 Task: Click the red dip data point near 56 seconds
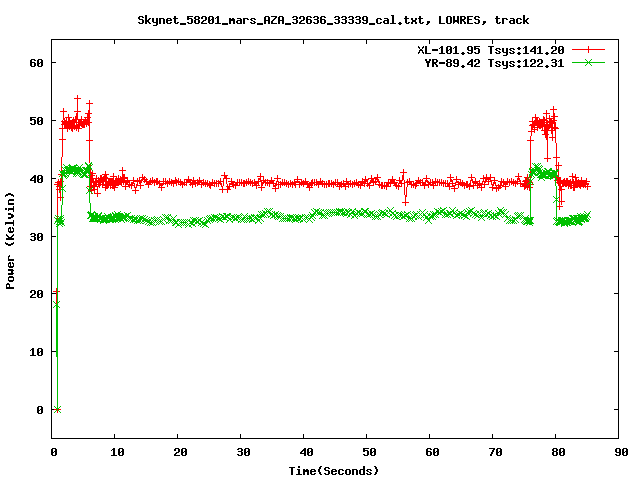pyautogui.click(x=405, y=203)
